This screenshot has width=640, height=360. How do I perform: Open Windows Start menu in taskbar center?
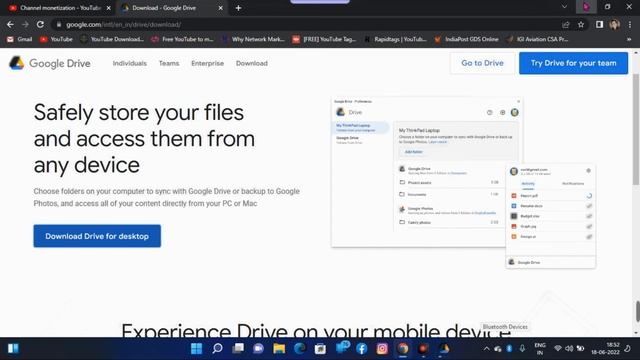196,348
